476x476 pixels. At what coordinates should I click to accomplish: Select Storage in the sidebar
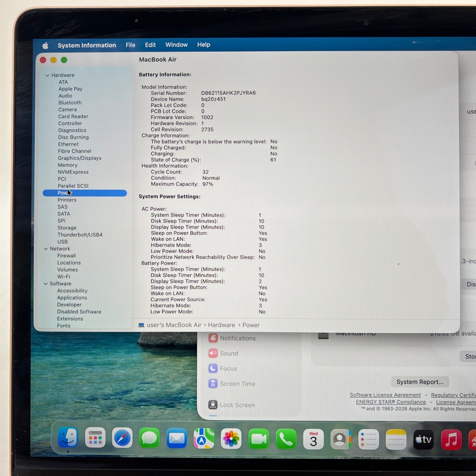pyautogui.click(x=67, y=228)
